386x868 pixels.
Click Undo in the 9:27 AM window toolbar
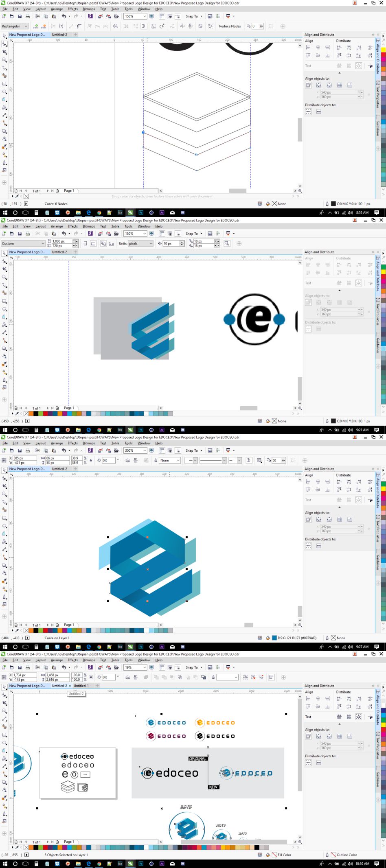(64, 450)
